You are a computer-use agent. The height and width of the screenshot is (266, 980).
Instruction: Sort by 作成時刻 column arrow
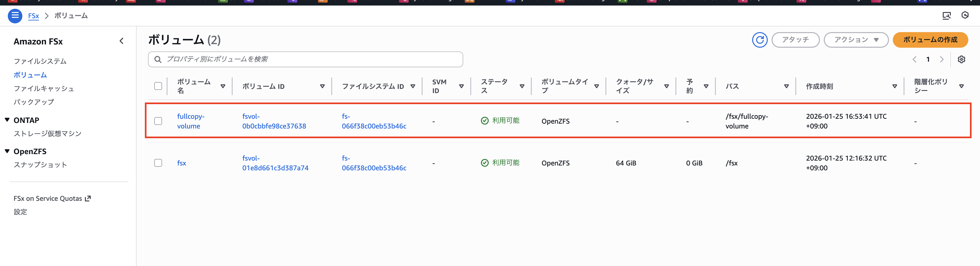pyautogui.click(x=895, y=86)
